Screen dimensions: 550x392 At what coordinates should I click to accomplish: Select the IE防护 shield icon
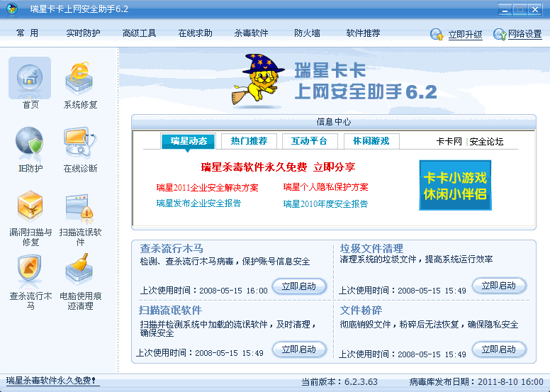(x=30, y=142)
